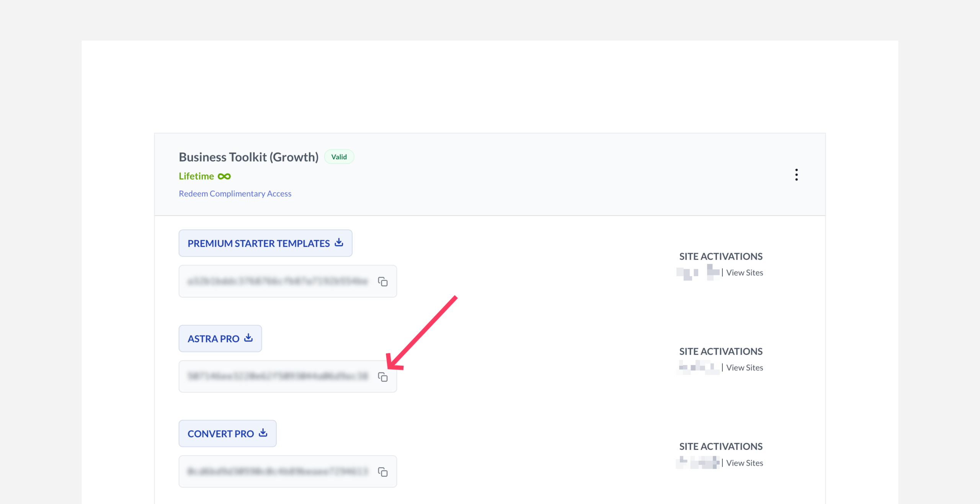Click the Astra Pro license key field
The height and width of the screenshot is (504, 980).
(288, 376)
